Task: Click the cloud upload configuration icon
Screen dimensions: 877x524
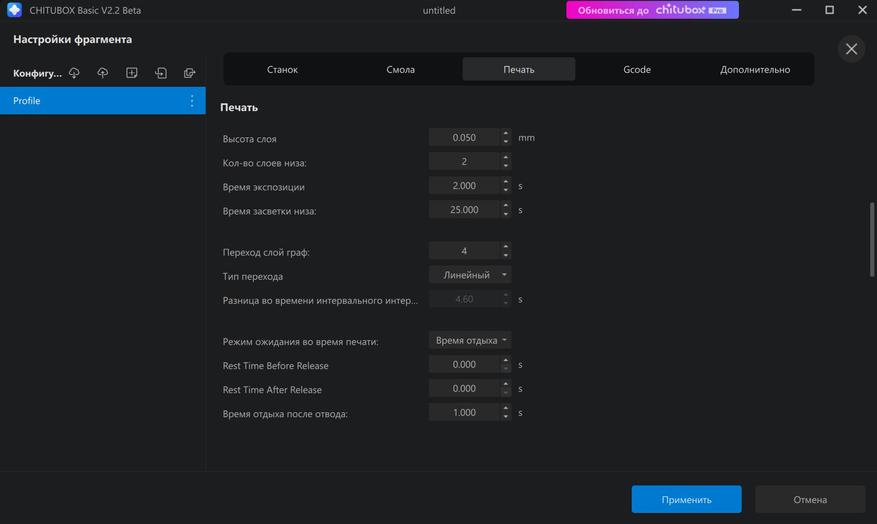Action: pos(102,73)
